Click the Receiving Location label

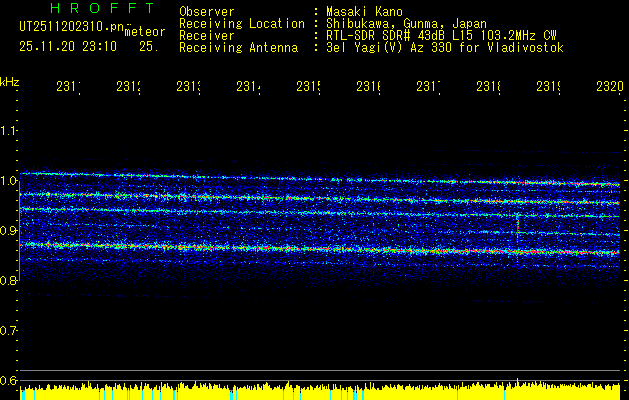click(242, 24)
